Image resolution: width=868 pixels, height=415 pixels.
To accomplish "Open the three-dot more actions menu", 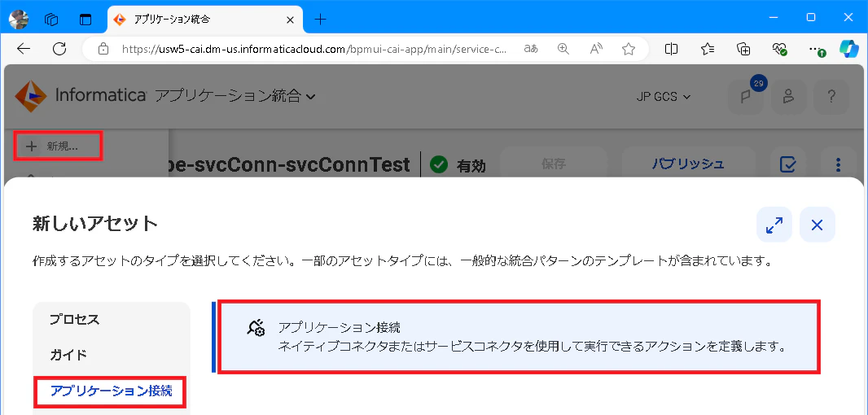I will tap(838, 164).
